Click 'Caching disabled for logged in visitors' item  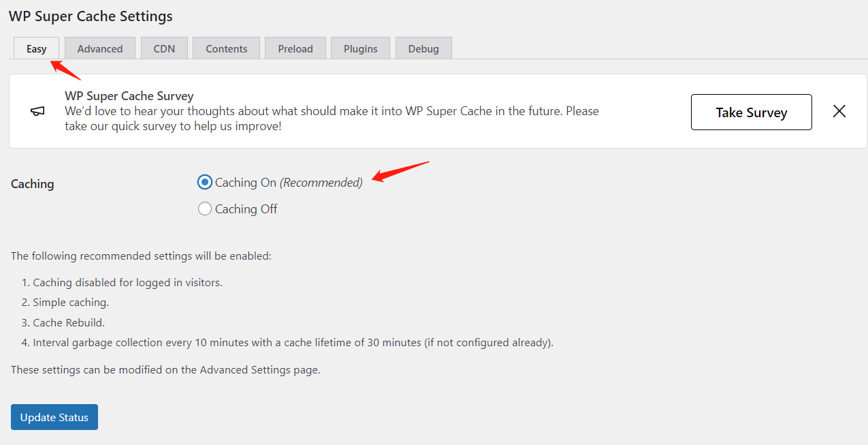[x=127, y=282]
